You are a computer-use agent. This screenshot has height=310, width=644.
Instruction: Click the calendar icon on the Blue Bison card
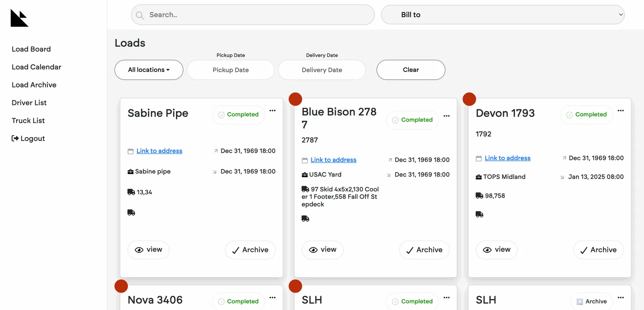click(305, 160)
